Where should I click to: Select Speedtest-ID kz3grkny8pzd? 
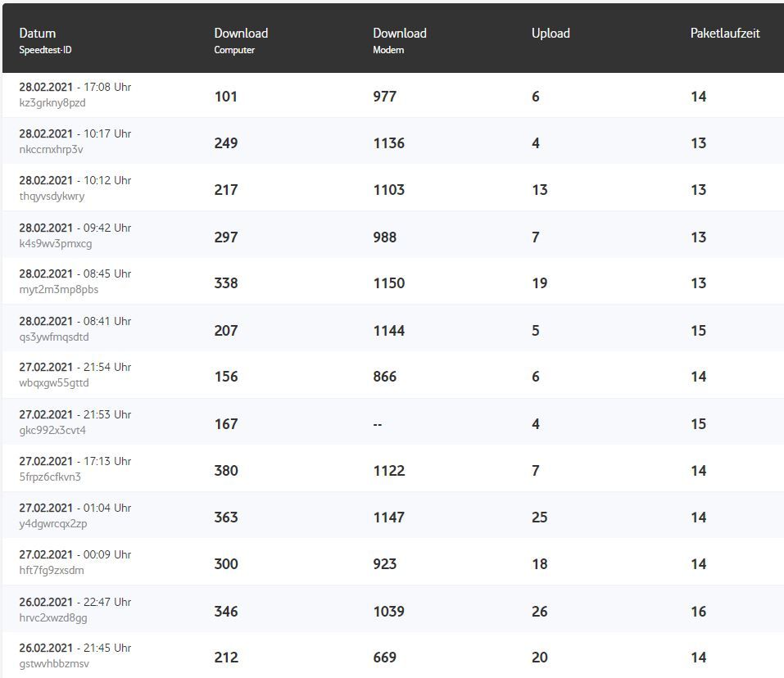pos(52,103)
